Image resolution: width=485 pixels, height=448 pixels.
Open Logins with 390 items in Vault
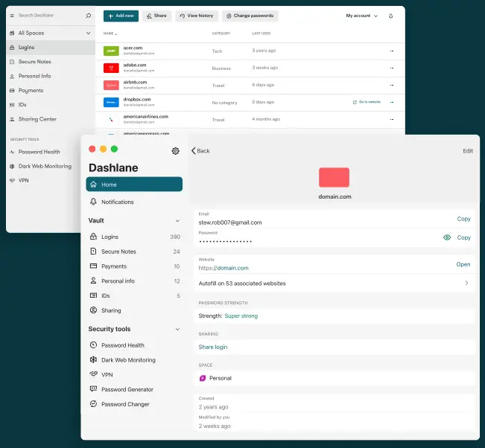135,237
